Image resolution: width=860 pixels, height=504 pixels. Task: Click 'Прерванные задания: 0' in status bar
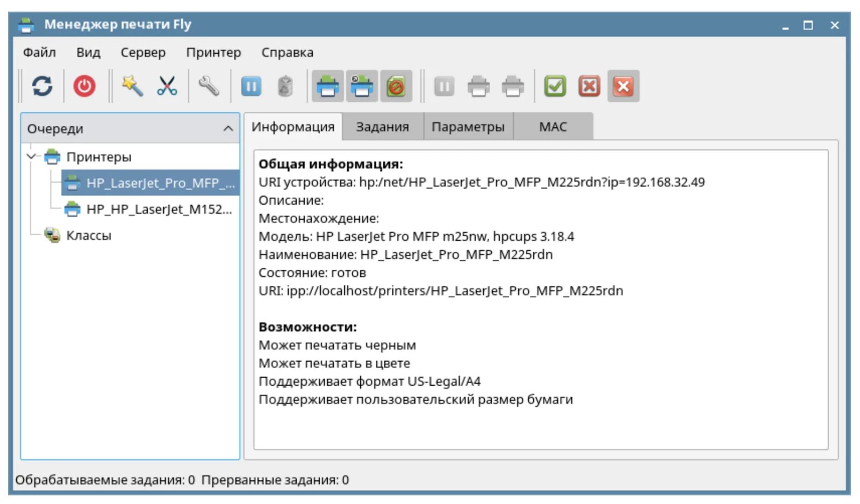(x=275, y=480)
